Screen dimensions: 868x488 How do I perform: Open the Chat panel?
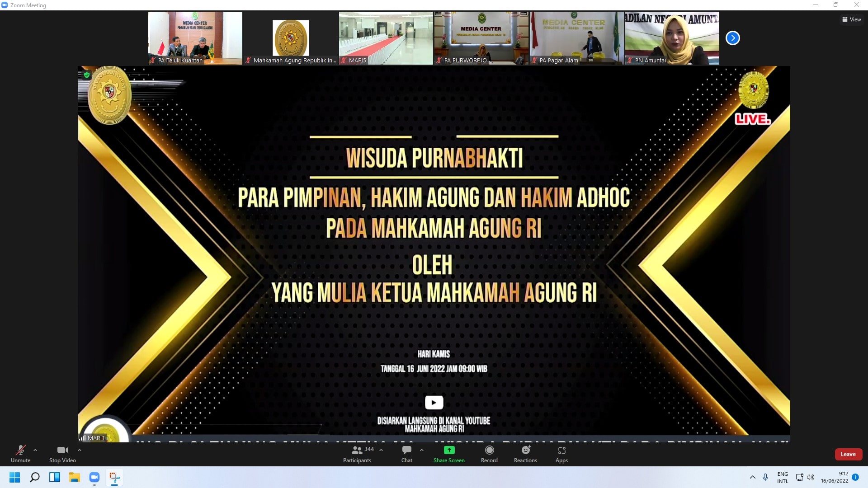[407, 454]
